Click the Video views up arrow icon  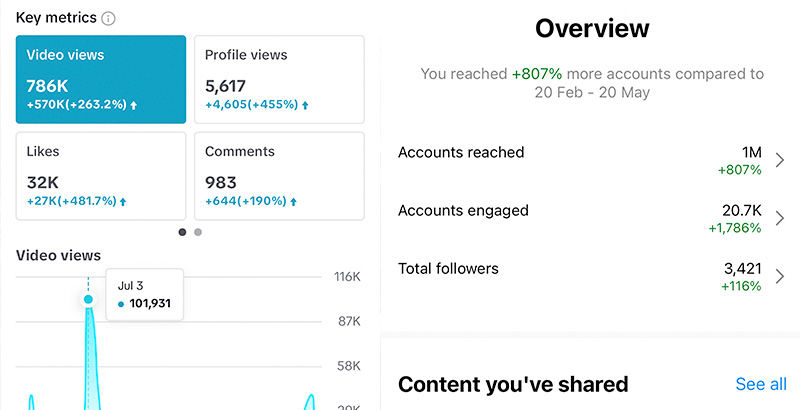[134, 105]
